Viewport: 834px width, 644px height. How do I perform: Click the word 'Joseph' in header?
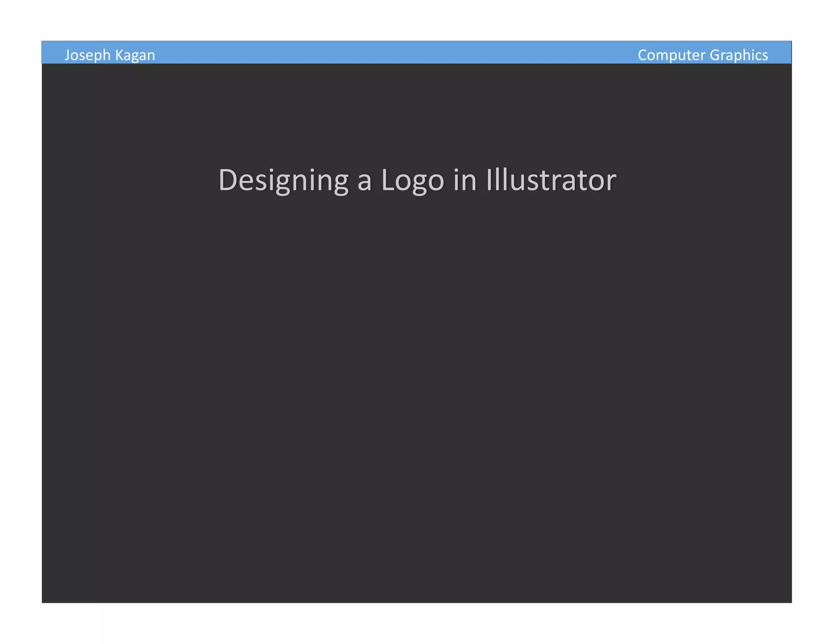88,55
